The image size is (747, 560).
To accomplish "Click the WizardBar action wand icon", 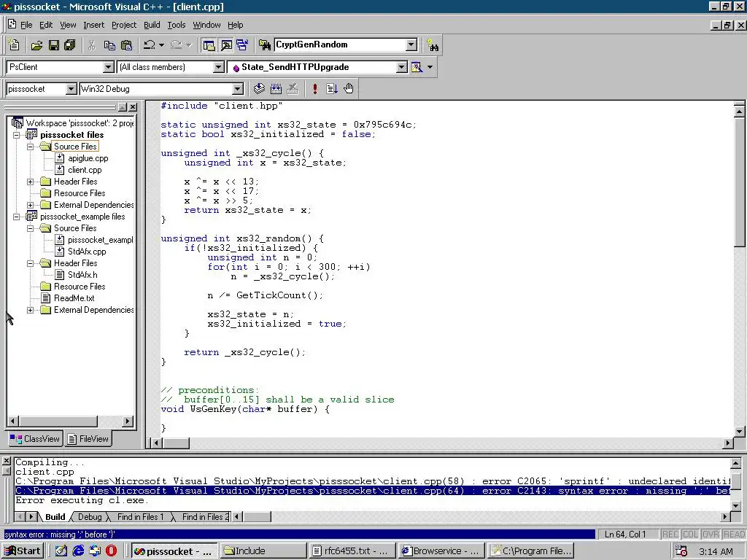I will pyautogui.click(x=417, y=67).
